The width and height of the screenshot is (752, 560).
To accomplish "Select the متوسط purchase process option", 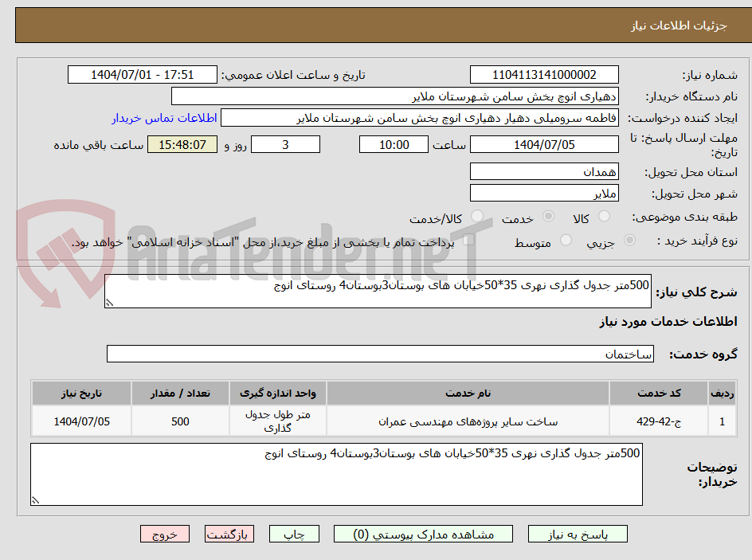I will click(567, 241).
